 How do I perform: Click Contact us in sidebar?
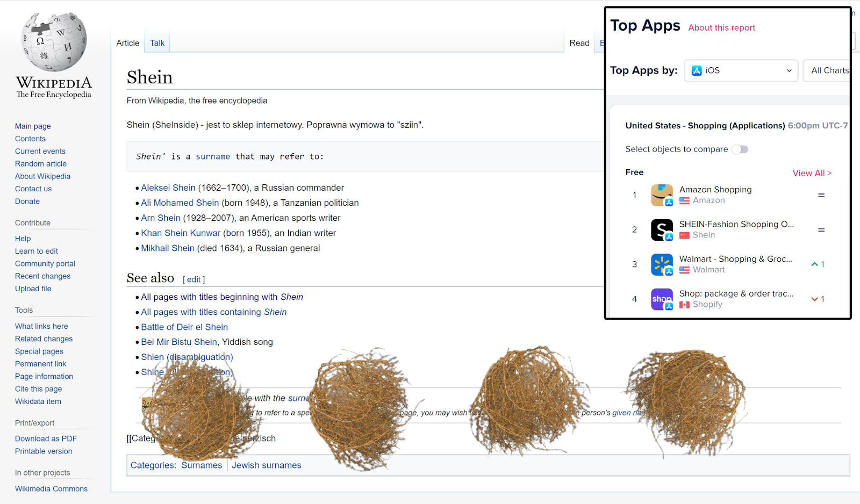pyautogui.click(x=33, y=189)
